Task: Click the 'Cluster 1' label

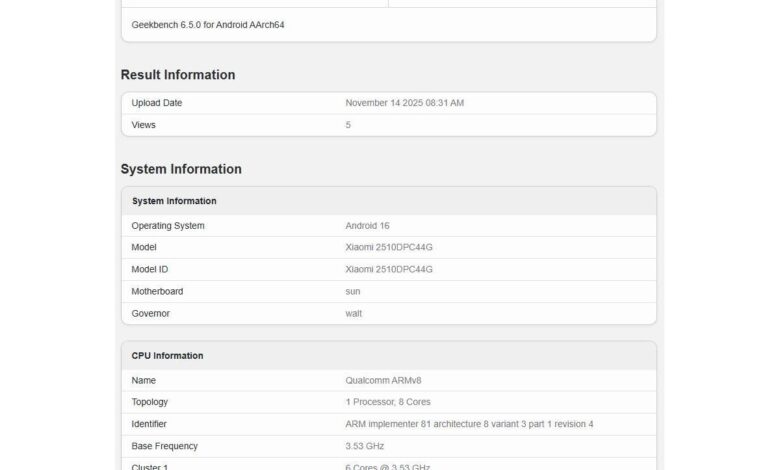Action: point(150,467)
